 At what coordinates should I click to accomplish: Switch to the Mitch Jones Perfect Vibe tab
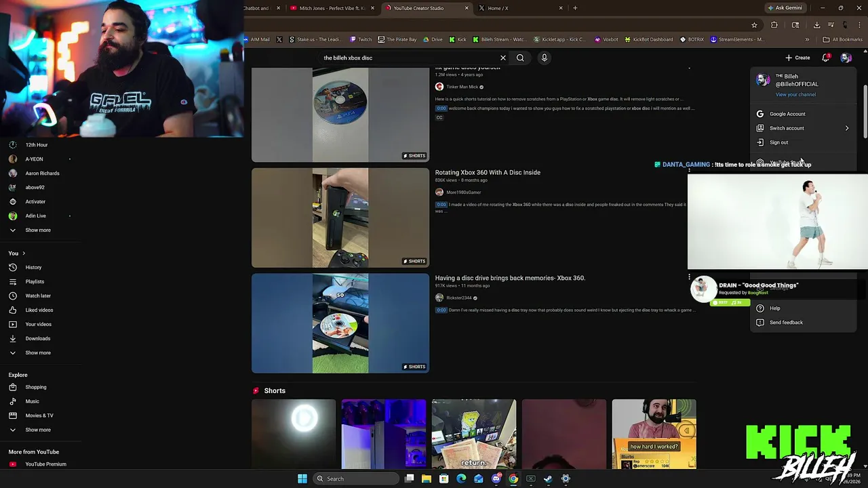pyautogui.click(x=332, y=8)
